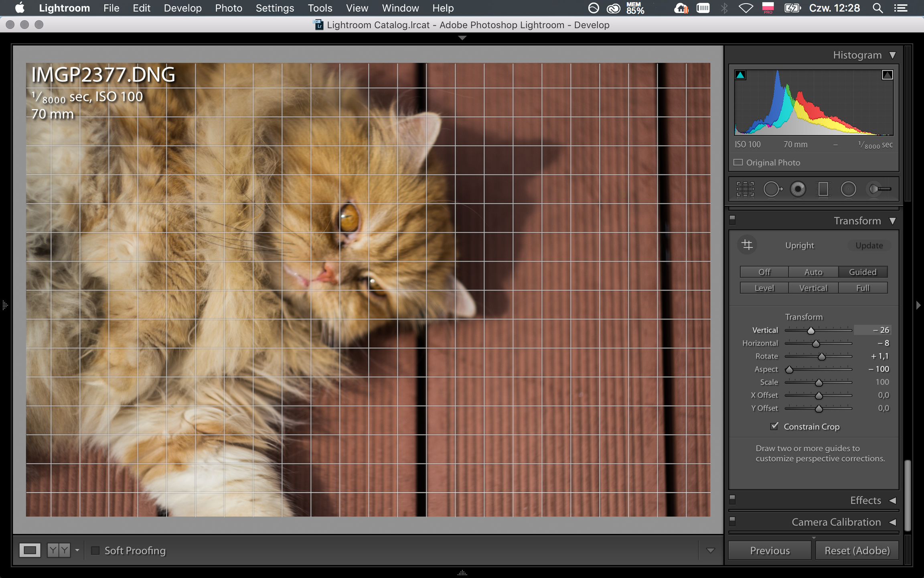
Task: Open the Settings menu
Action: point(275,8)
